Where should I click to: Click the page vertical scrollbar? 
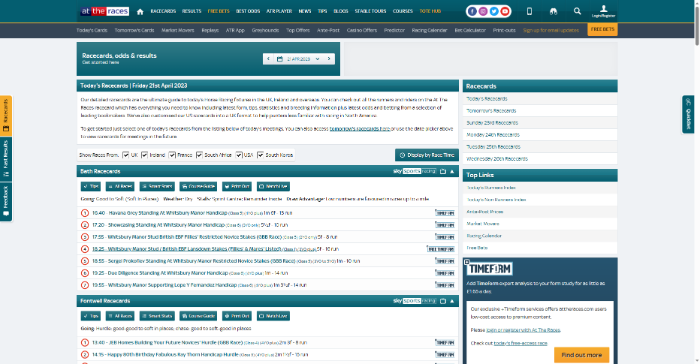(697, 27)
